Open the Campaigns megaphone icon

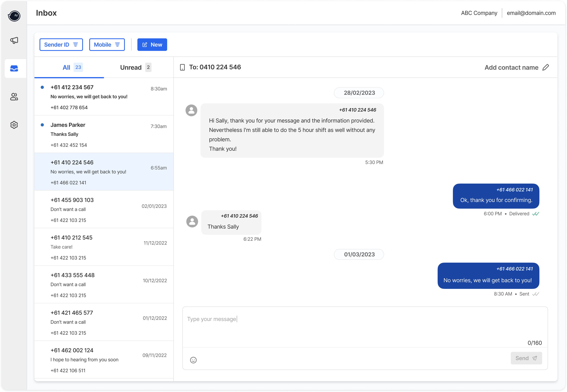(x=14, y=40)
